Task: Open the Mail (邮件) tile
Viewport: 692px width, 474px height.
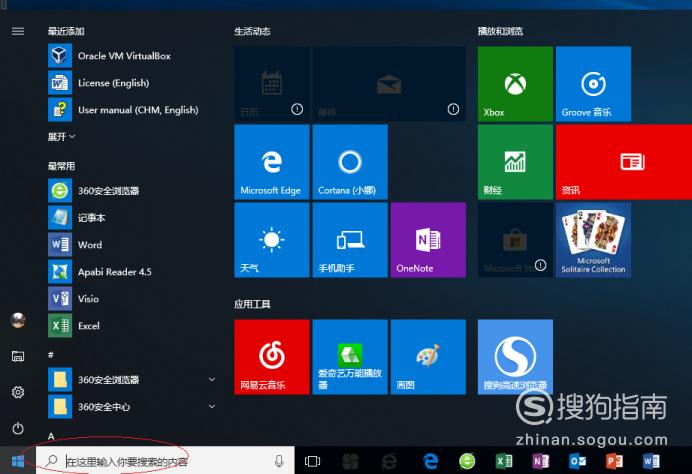Action: (x=389, y=84)
